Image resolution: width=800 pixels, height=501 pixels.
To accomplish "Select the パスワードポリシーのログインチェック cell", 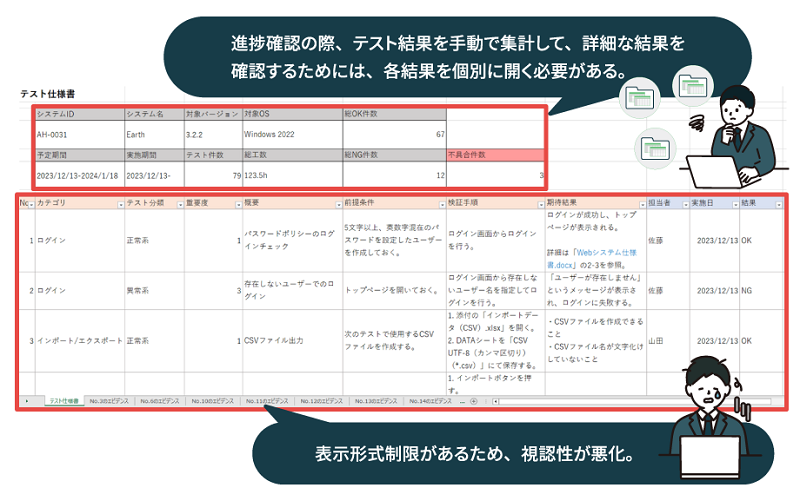I will (x=292, y=240).
